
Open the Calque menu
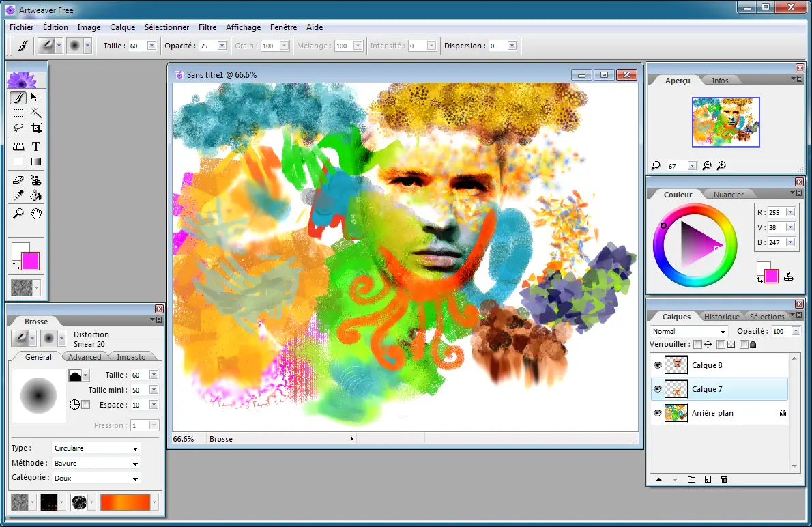122,27
